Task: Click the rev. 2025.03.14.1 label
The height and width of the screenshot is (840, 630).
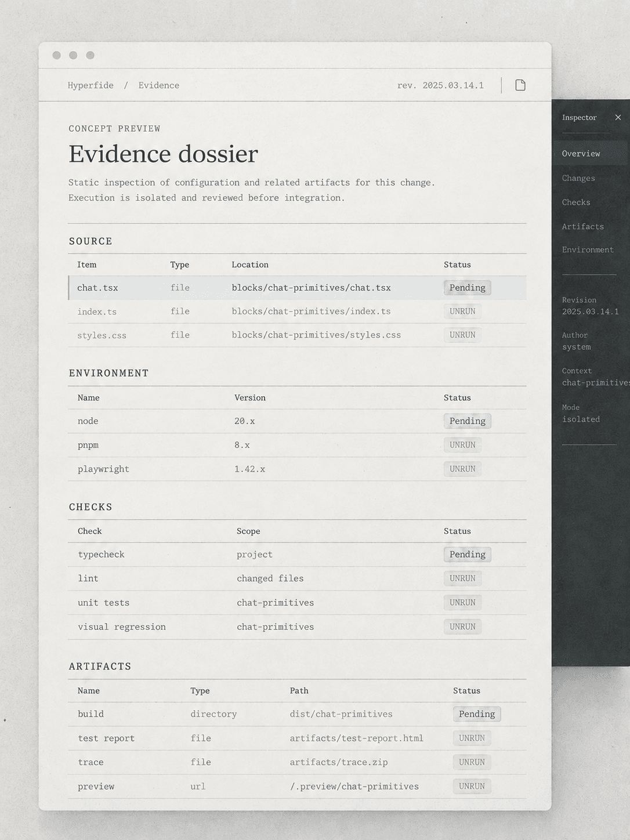Action: point(440,85)
